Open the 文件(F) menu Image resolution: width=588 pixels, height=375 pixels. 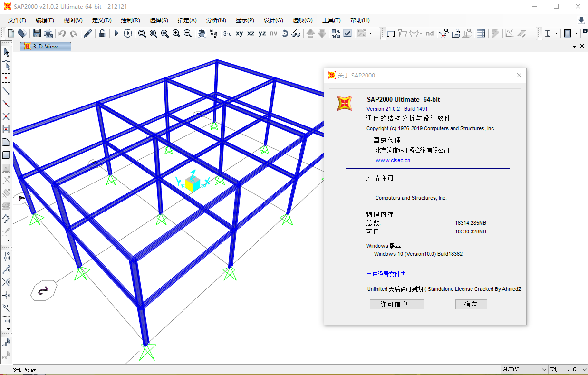17,20
